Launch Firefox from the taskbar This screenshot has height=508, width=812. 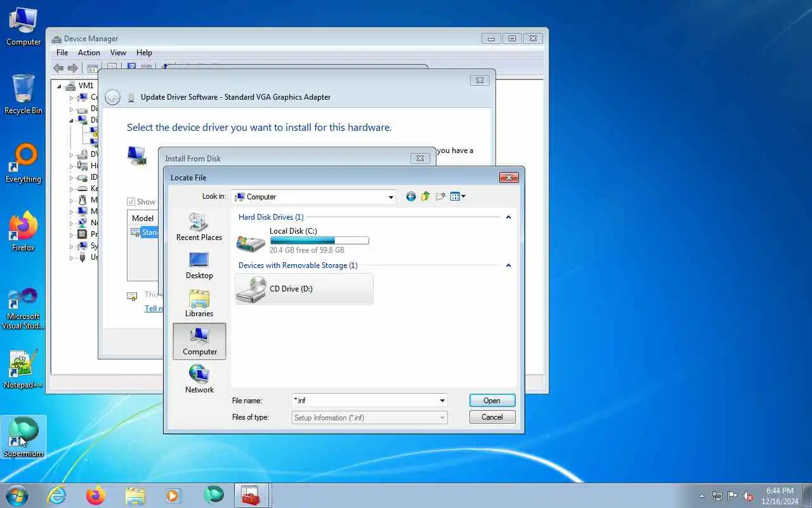tap(96, 495)
